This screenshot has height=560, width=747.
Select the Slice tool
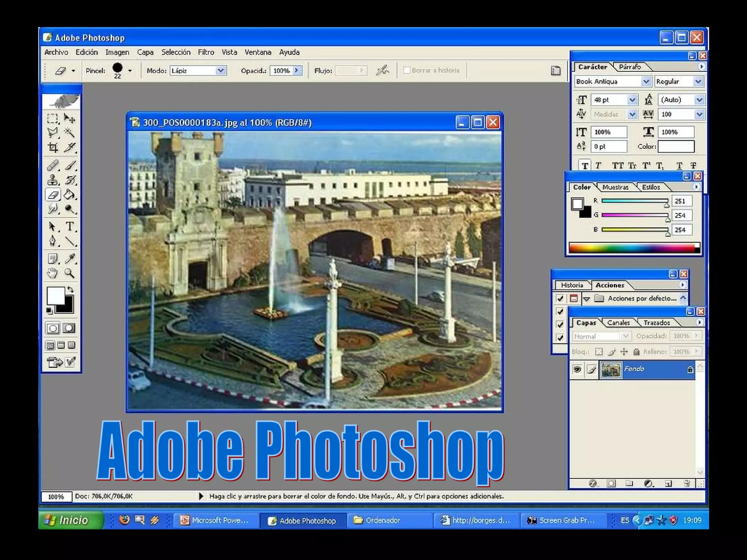[x=69, y=147]
